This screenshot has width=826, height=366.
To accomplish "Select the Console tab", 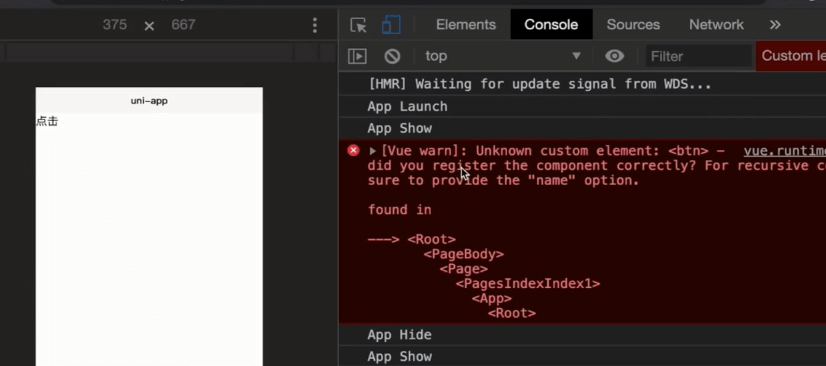I will click(551, 25).
